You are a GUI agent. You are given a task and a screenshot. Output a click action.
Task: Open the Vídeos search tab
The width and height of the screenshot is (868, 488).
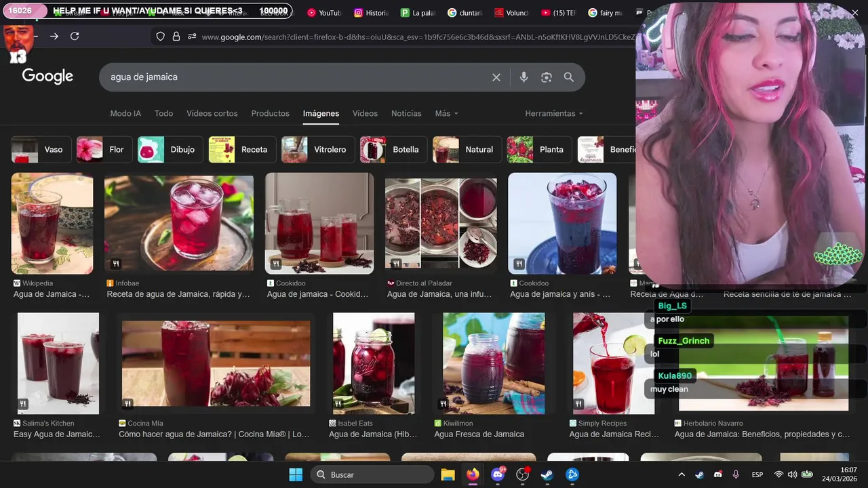click(365, 113)
